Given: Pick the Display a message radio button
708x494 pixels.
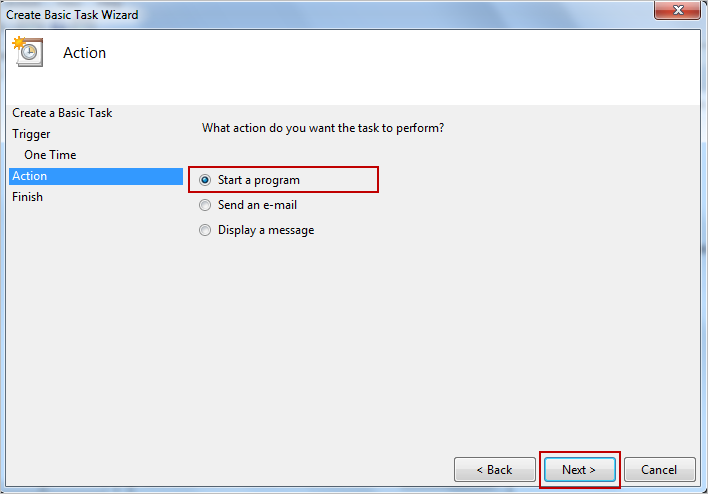Looking at the screenshot, I should (x=205, y=230).
